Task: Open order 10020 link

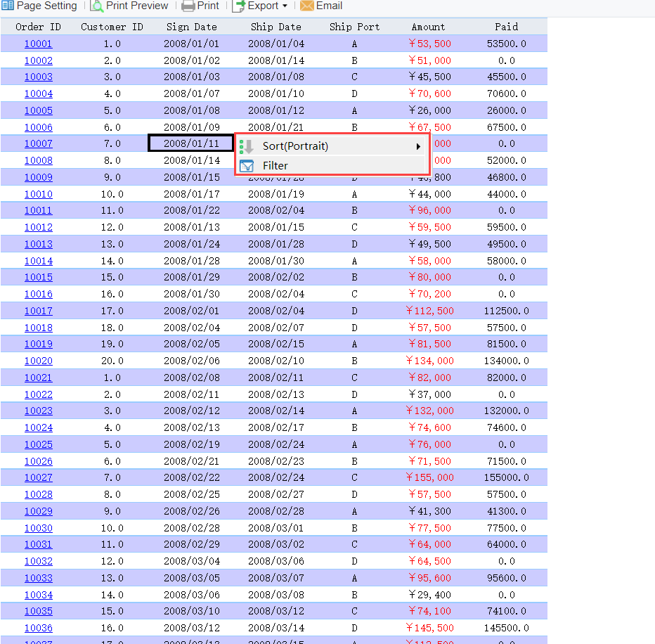Action: [39, 361]
